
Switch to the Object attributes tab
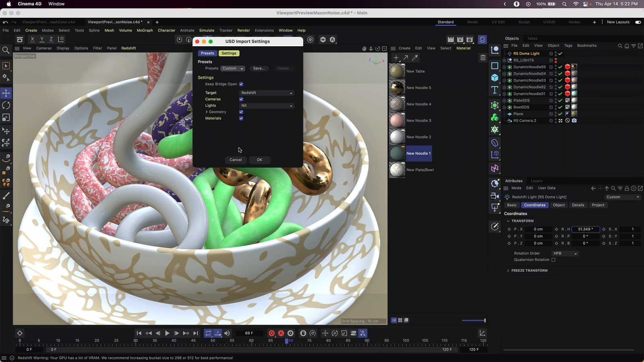point(559,205)
